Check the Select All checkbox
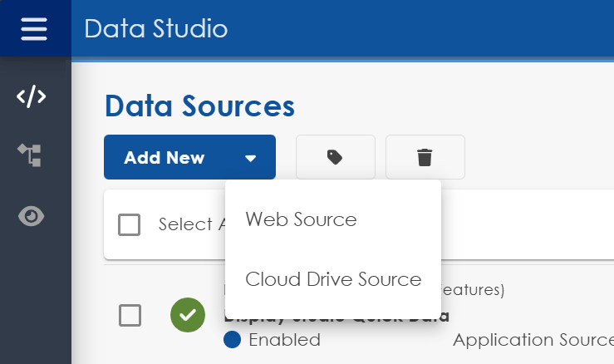 coord(129,224)
